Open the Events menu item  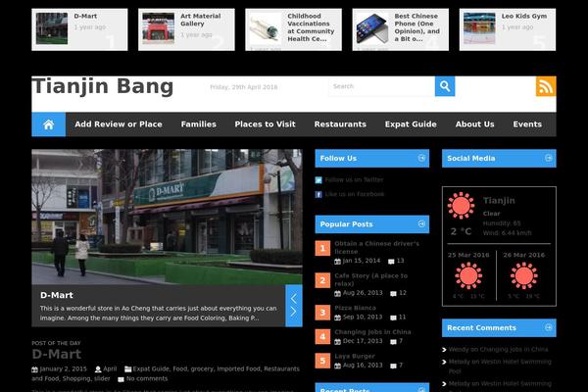pos(527,124)
